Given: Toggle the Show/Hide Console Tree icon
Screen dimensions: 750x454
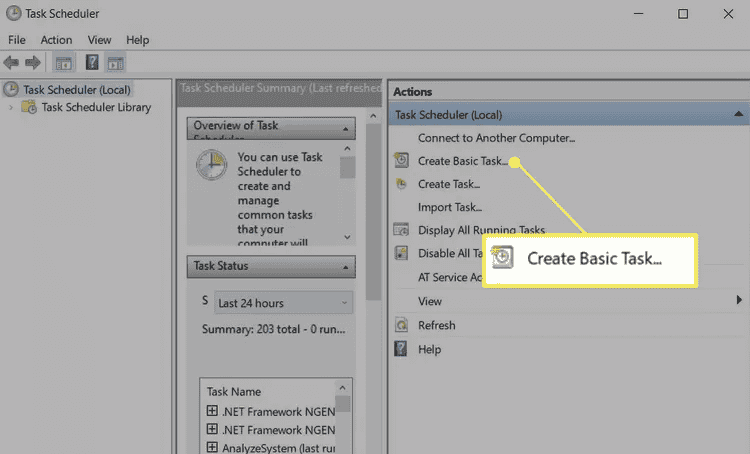Looking at the screenshot, I should coord(64,63).
